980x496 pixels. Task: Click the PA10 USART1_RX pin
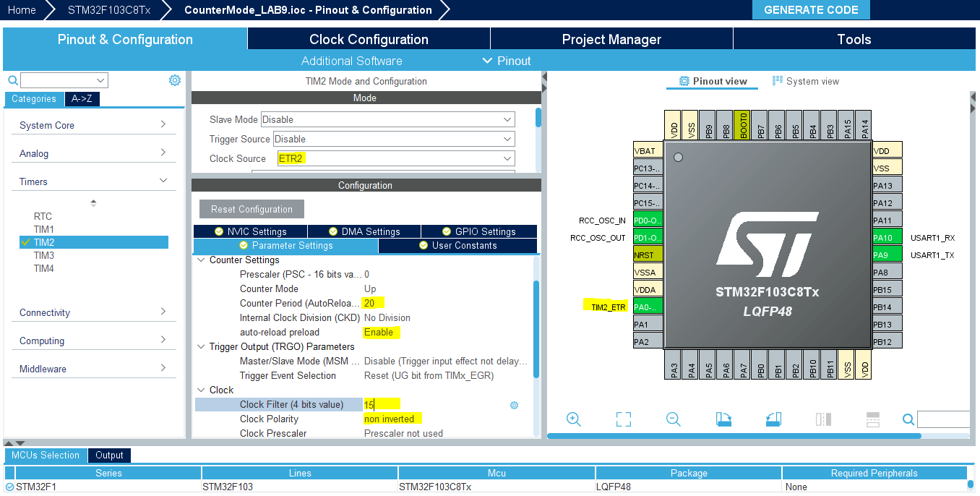coord(887,237)
